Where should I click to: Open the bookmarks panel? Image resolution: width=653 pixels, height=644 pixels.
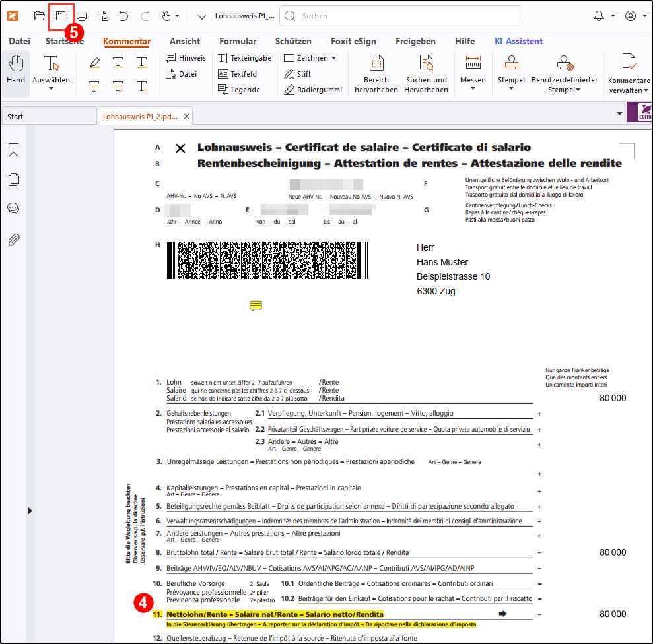tap(13, 150)
